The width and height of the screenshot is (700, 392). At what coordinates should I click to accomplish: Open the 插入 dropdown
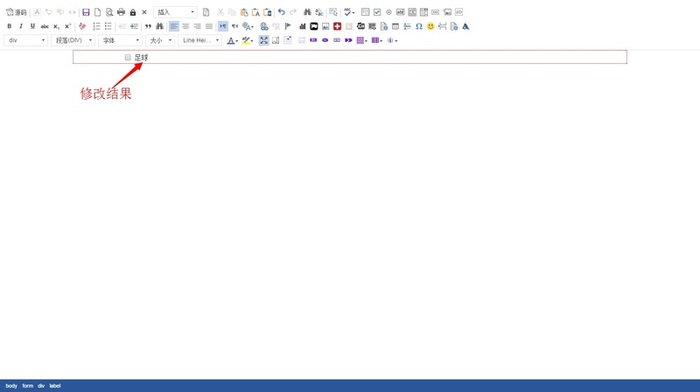[x=175, y=12]
